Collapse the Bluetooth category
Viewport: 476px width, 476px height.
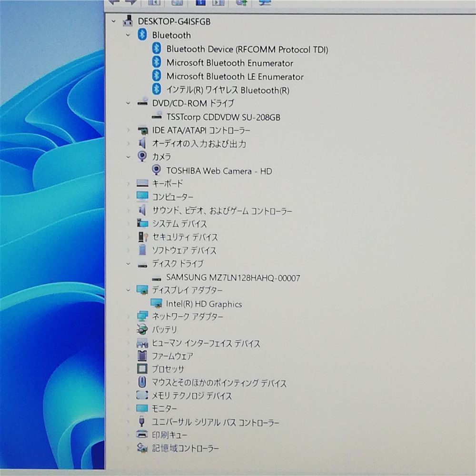coord(128,35)
